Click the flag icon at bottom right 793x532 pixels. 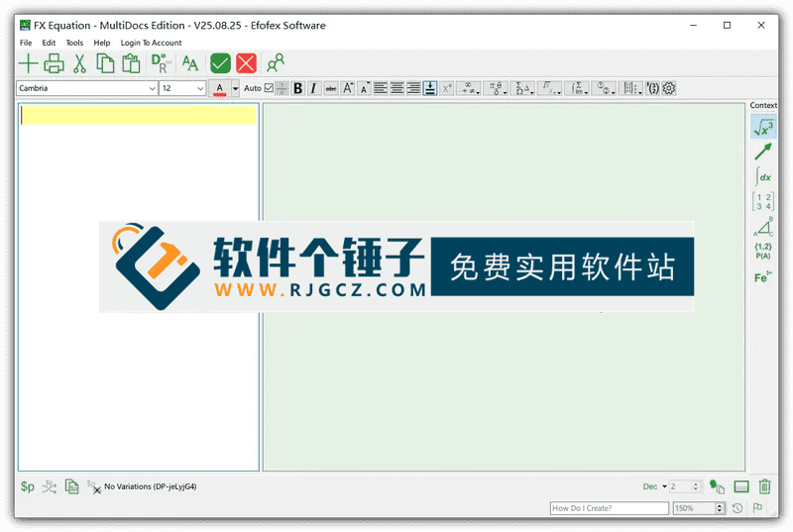pyautogui.click(x=757, y=508)
